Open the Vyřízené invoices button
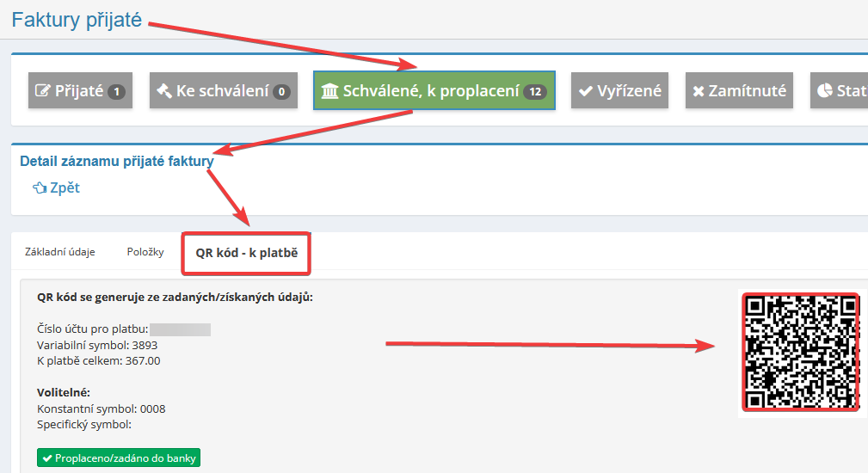868x473 pixels. click(x=619, y=90)
